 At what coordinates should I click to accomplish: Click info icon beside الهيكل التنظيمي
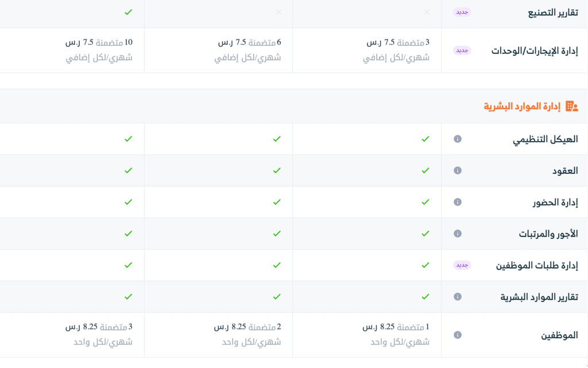pyautogui.click(x=458, y=139)
